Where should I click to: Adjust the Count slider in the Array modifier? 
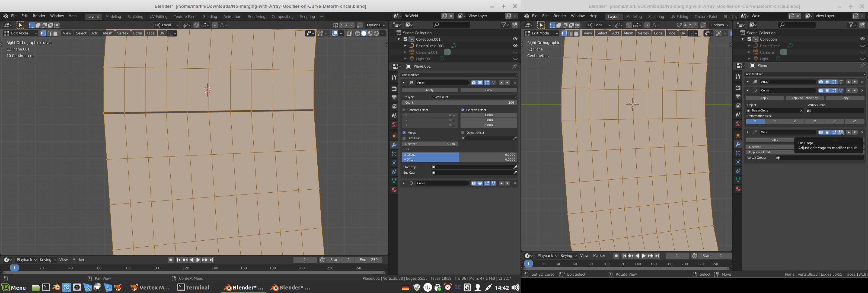pos(459,103)
